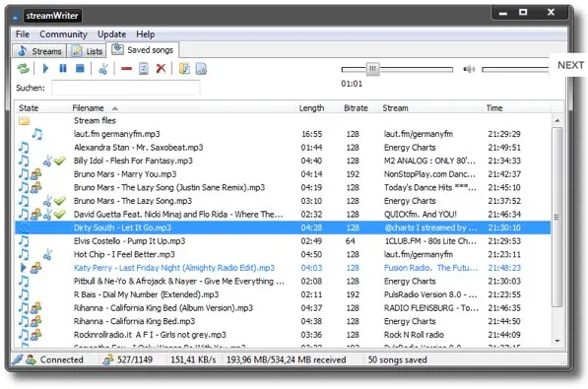
Task: Select the Saved songs tab
Action: (x=143, y=50)
